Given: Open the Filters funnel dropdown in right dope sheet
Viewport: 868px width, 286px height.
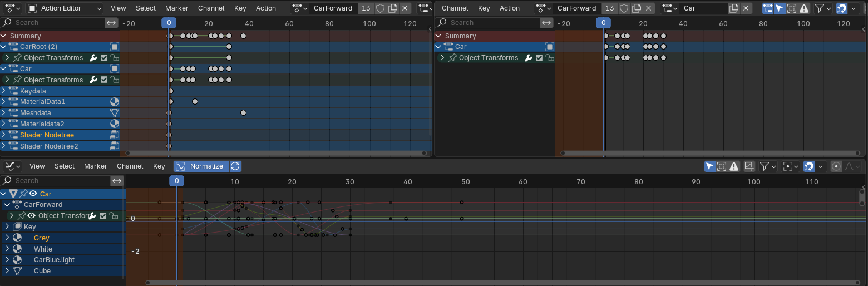Looking at the screenshot, I should click(823, 8).
